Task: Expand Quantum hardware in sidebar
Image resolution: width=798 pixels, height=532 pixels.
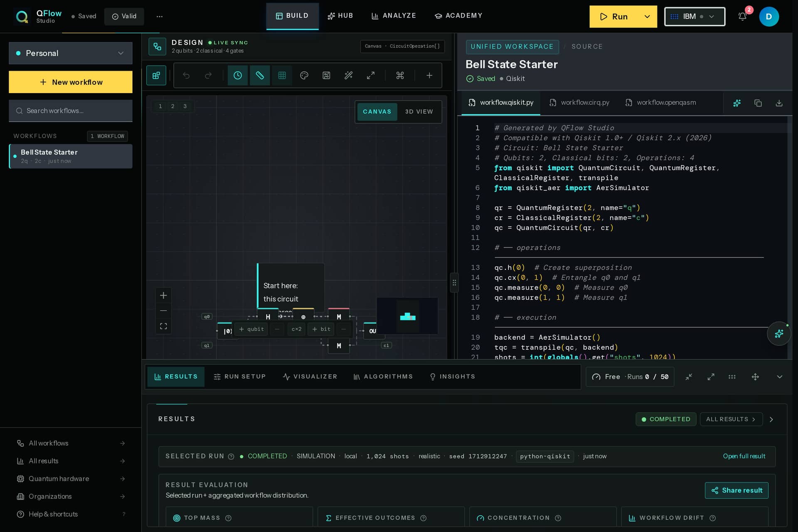Action: pos(71,479)
